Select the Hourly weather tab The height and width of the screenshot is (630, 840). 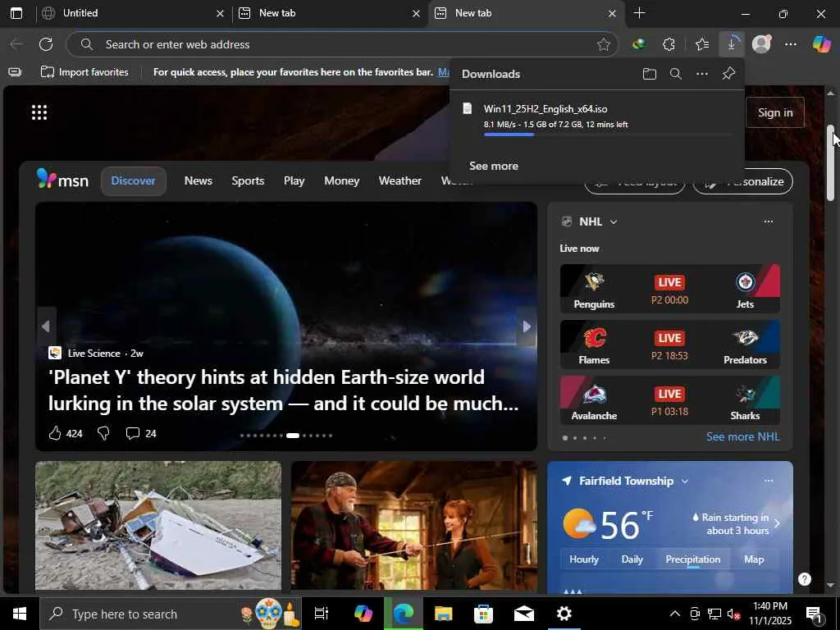pyautogui.click(x=584, y=559)
